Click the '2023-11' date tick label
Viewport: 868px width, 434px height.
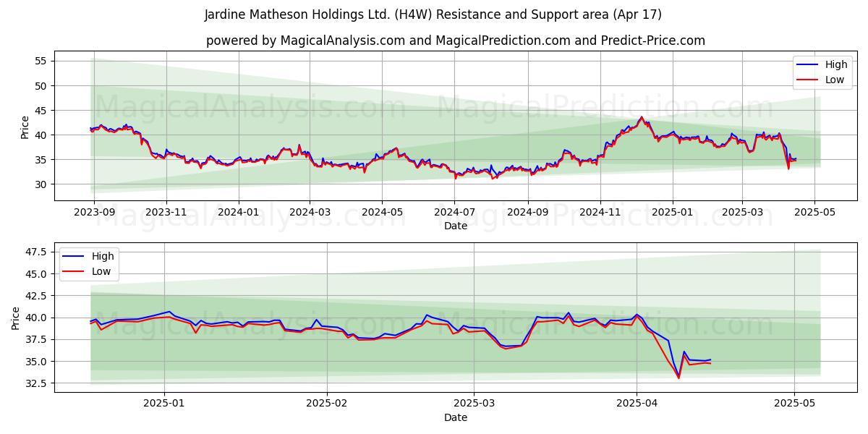[x=166, y=211]
